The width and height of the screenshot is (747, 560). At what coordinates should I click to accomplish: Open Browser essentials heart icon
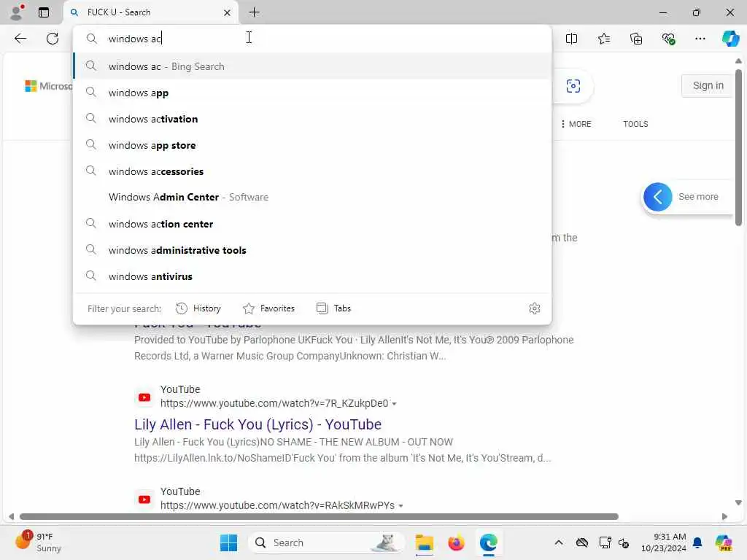point(668,39)
